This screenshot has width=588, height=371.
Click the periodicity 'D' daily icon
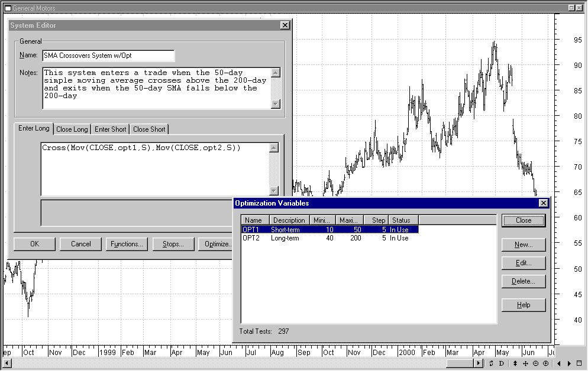[501, 363]
